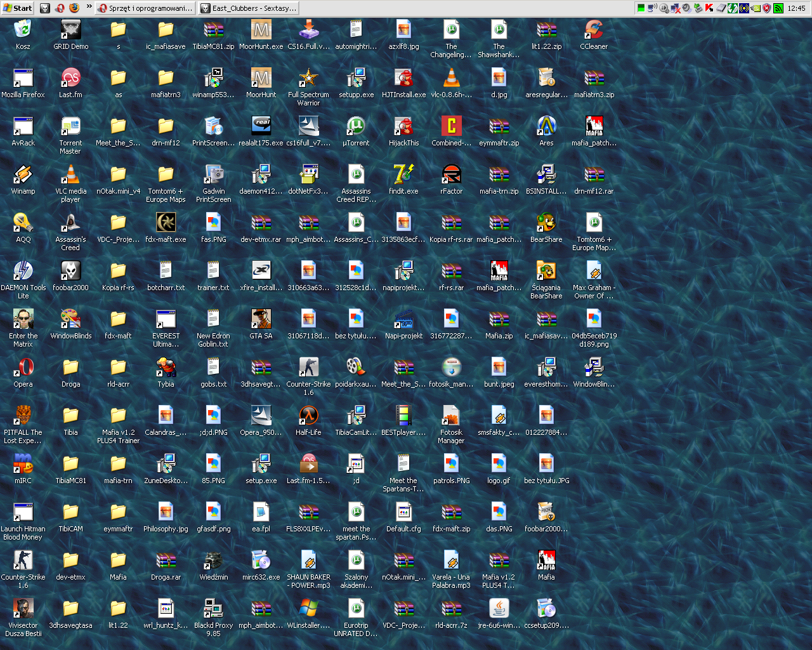Open the Start menu
This screenshot has width=812, height=650.
click(17, 8)
